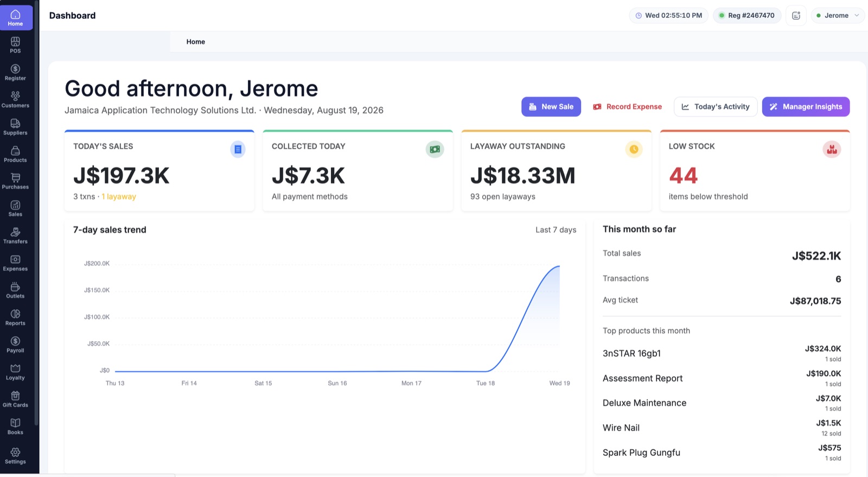Viewport: 868px width, 477px height.
Task: Click the J$522.1K total sales value
Action: tap(816, 256)
